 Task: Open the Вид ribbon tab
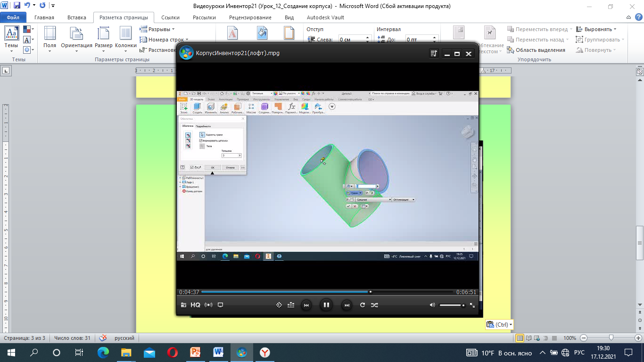pos(289,17)
